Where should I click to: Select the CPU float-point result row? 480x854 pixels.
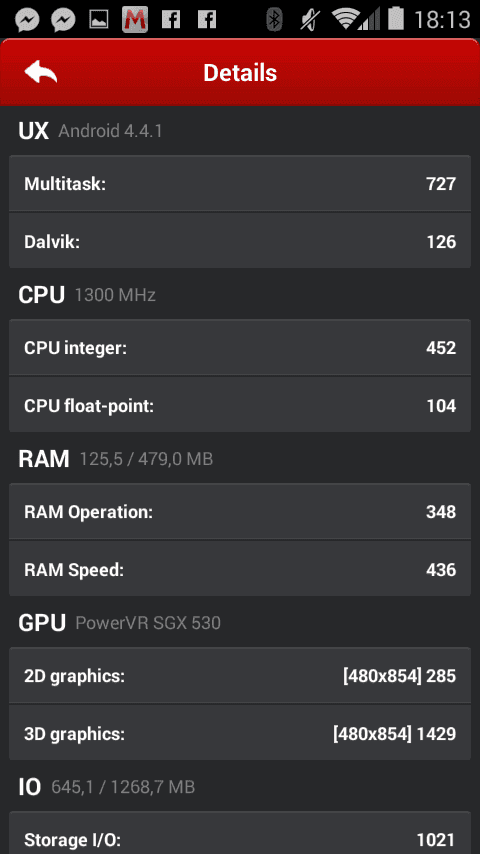tap(240, 405)
